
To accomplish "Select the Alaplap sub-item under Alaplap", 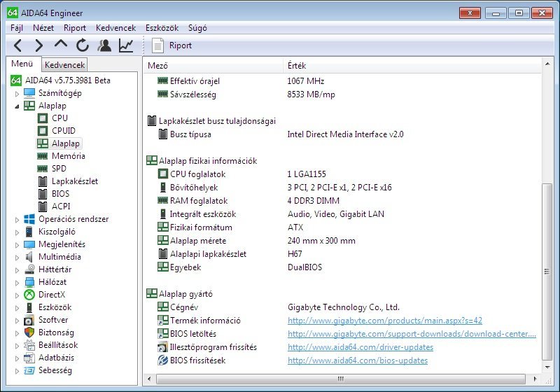I will [x=65, y=143].
